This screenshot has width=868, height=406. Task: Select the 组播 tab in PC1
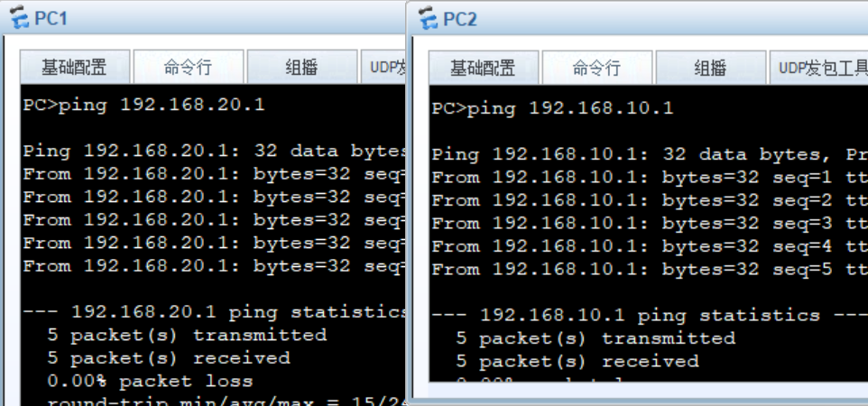point(301,67)
